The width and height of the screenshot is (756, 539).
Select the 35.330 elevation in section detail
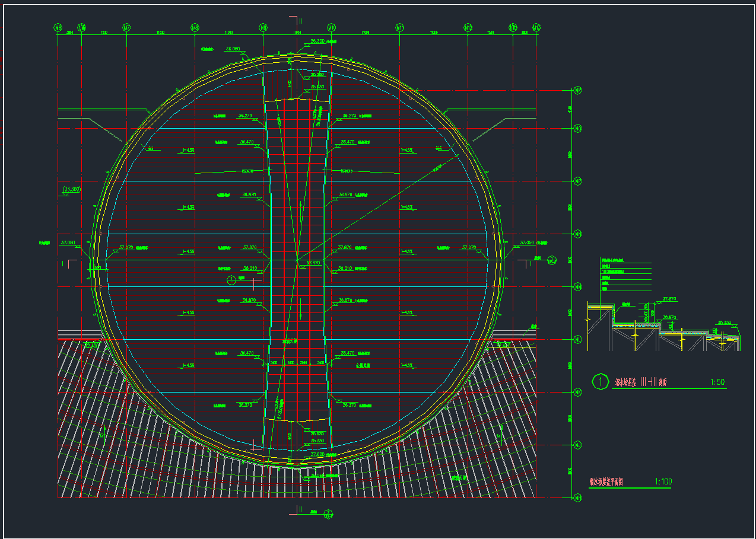tap(725, 323)
